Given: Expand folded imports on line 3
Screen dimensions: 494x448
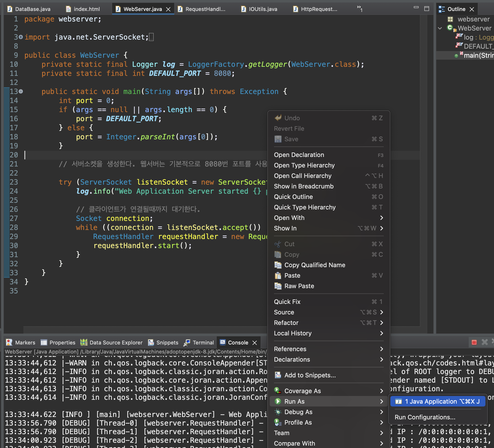Looking at the screenshot, I should tap(21, 37).
